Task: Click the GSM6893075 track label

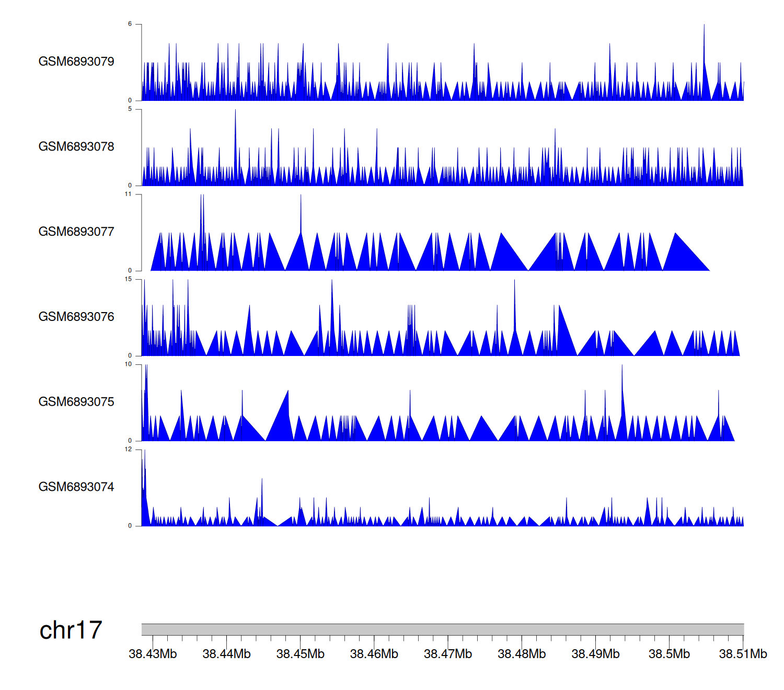Action: click(76, 402)
